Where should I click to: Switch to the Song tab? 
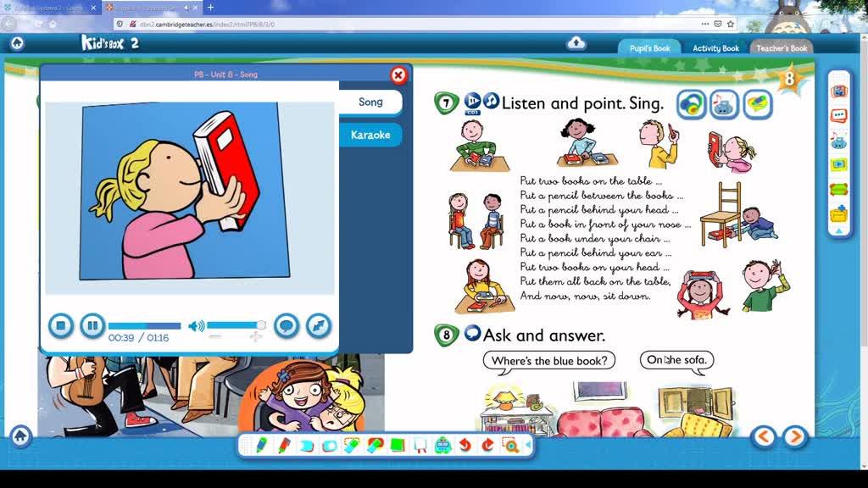pos(370,102)
